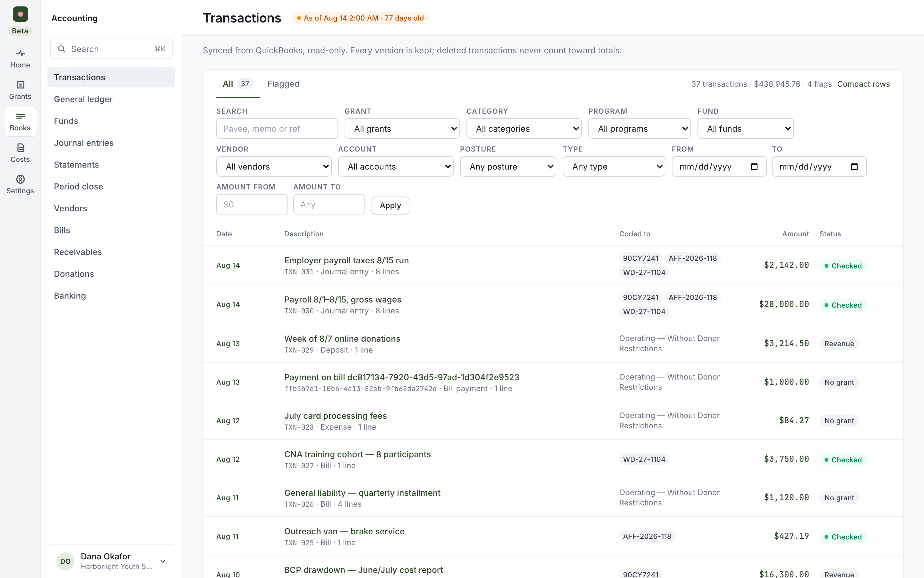The width and height of the screenshot is (924, 578).
Task: Select the All 37 tab
Action: 238,84
